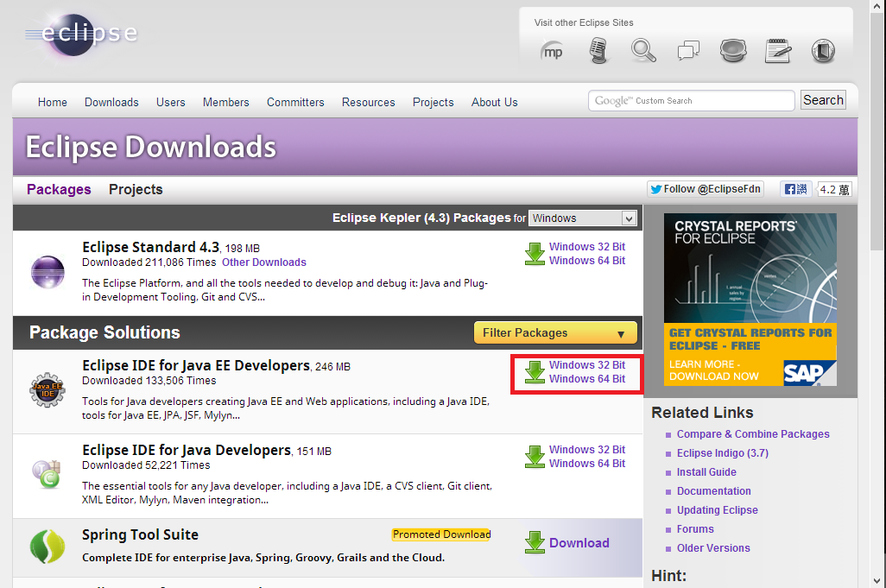886x588 pixels.
Task: Open Eclipse Standard 4.3 title
Action: tap(150, 248)
